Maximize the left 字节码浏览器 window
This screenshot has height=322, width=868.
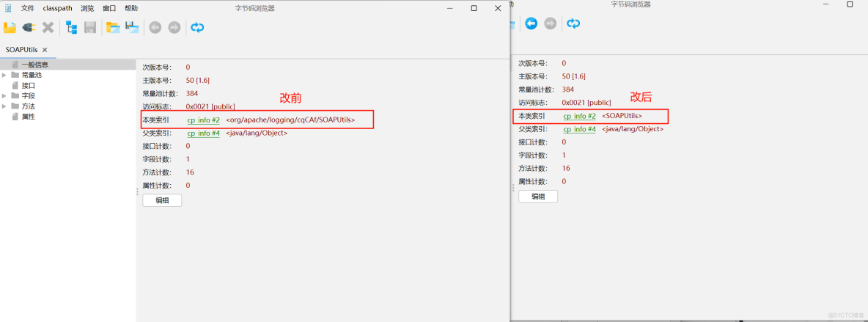(x=474, y=8)
